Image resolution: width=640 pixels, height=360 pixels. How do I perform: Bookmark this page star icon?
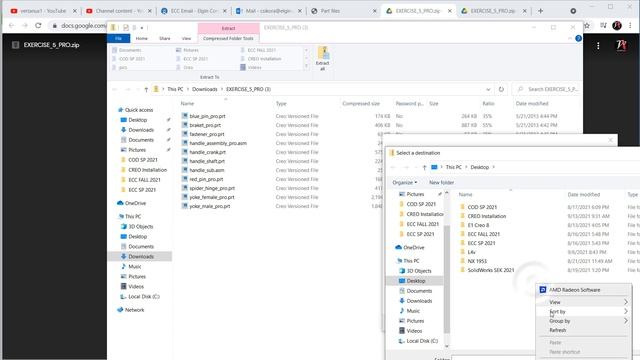pyautogui.click(x=587, y=25)
